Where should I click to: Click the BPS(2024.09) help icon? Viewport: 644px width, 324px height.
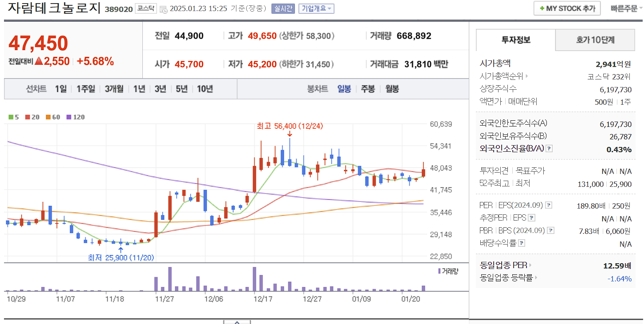(551, 230)
